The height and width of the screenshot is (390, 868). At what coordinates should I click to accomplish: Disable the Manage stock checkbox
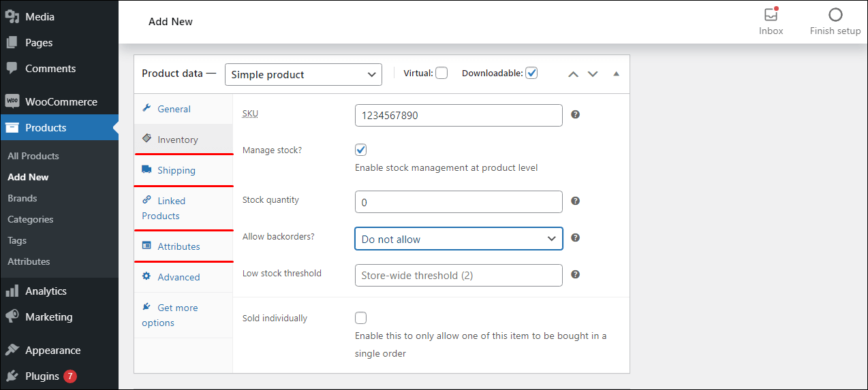[x=361, y=150]
